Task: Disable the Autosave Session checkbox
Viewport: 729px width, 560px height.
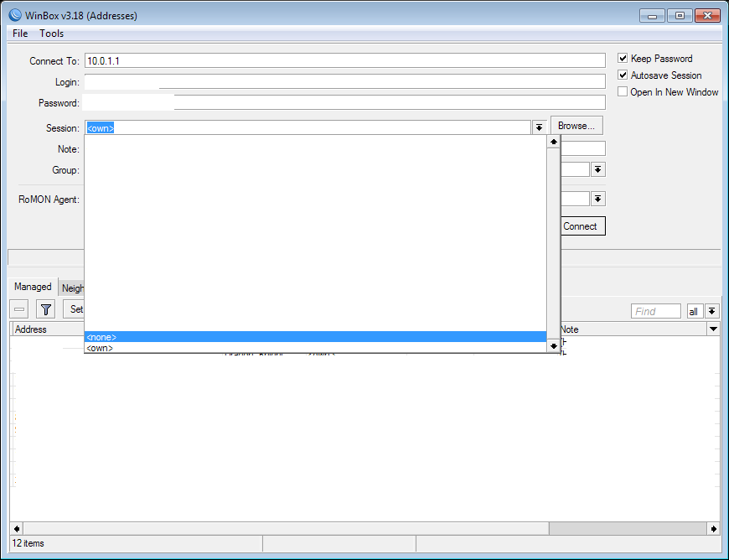Action: pyautogui.click(x=623, y=75)
